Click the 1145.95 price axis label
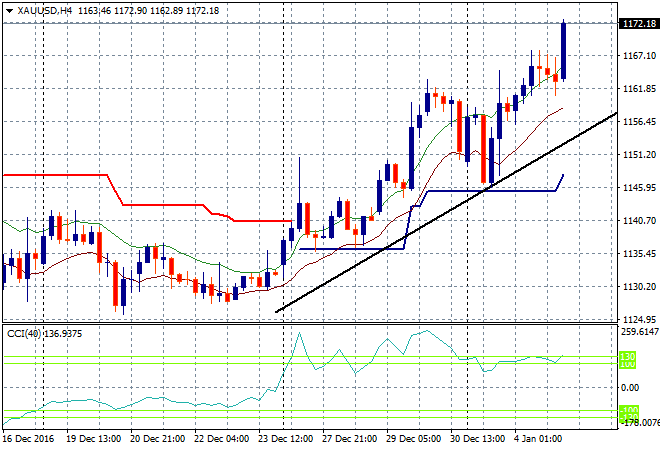This screenshot has width=660, height=450. point(639,187)
